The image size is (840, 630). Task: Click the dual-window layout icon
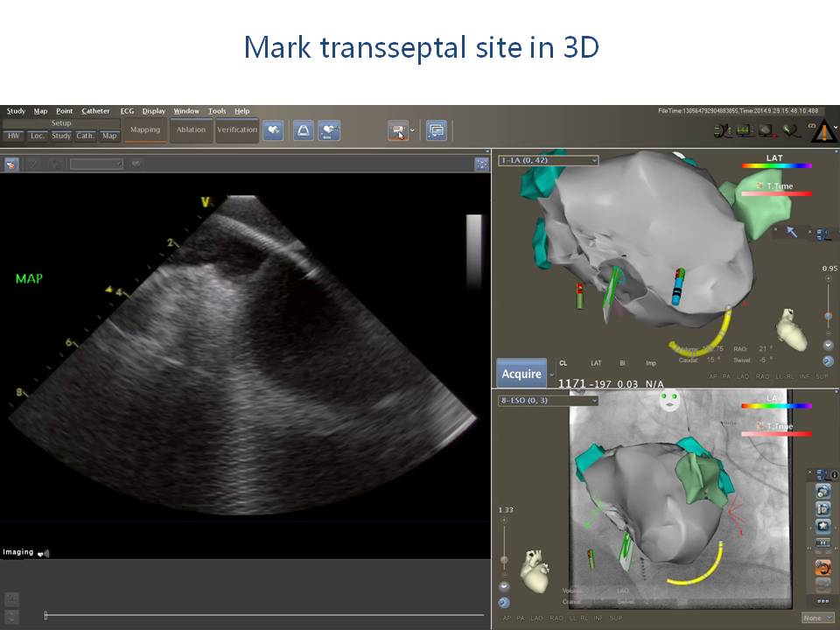(436, 130)
